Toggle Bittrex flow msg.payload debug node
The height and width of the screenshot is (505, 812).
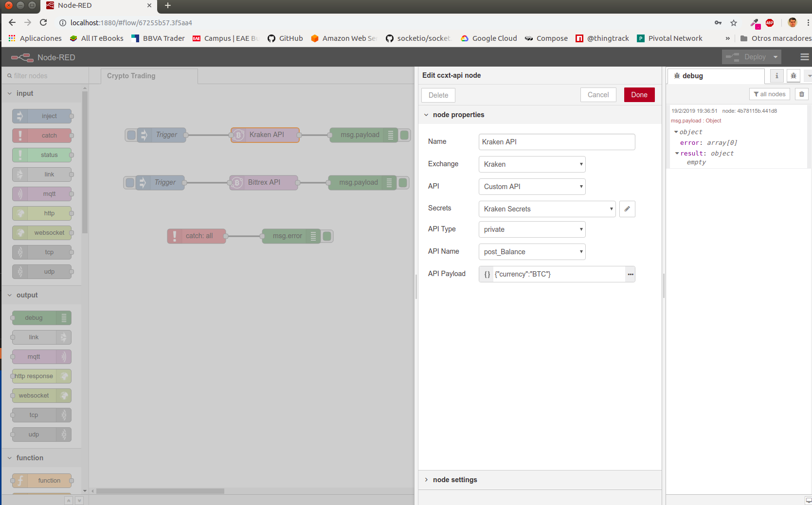coord(403,183)
